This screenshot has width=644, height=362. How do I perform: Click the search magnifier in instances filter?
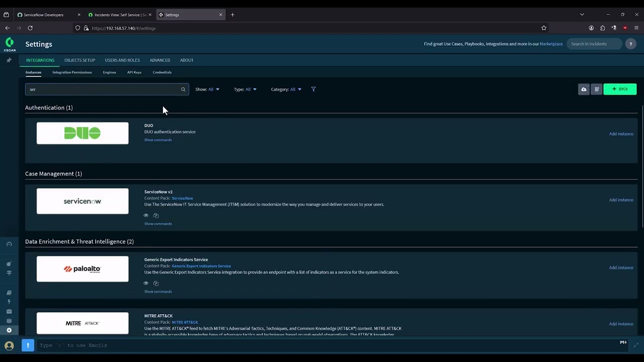[x=183, y=89]
